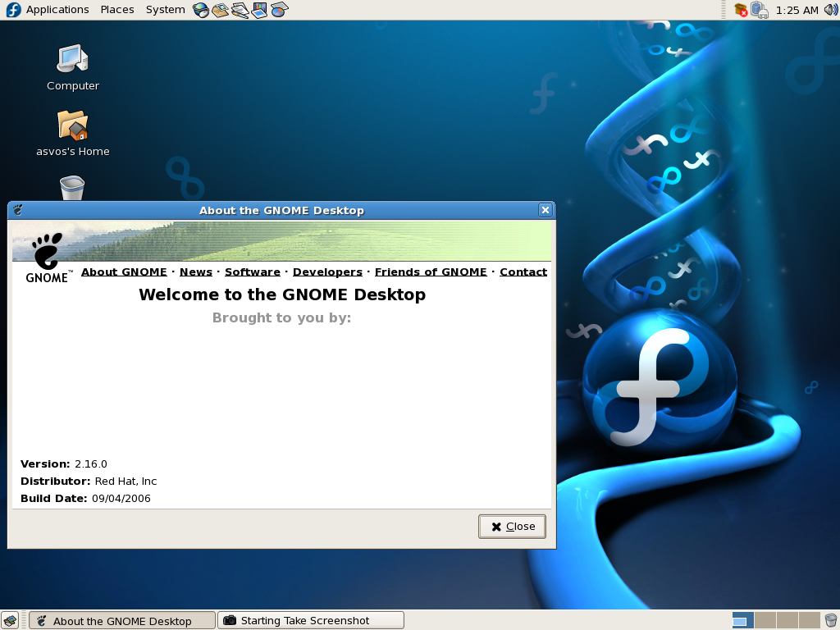The width and height of the screenshot is (840, 630).
Task: Open the Trash applet in bottom panel
Action: pyautogui.click(x=831, y=620)
